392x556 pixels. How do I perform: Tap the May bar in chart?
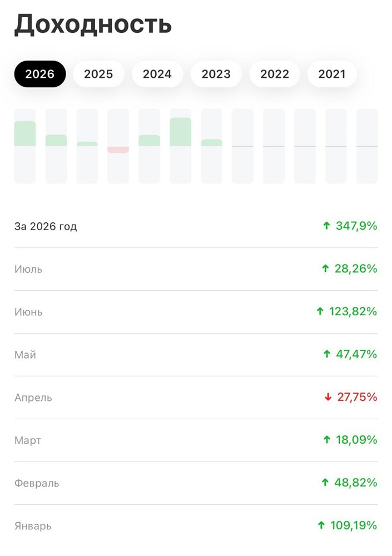(150, 141)
